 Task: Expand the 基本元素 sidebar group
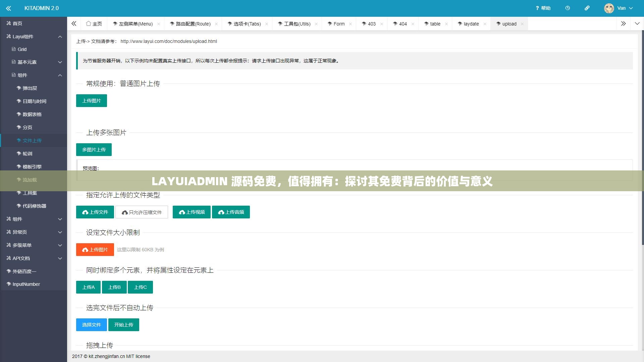[x=34, y=62]
